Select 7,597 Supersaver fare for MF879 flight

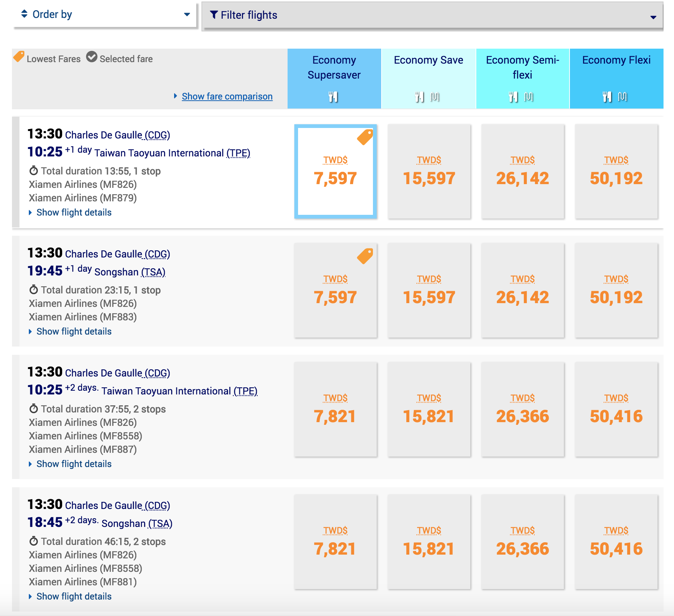point(336,171)
